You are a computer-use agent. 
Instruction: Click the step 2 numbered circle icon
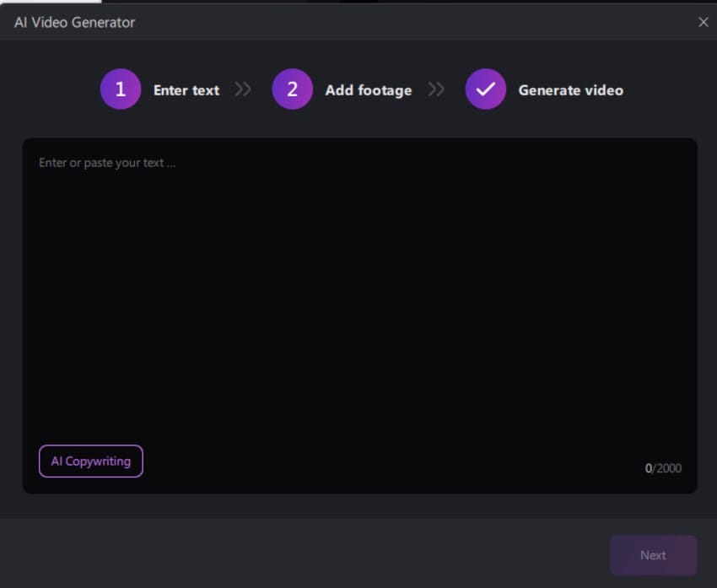[293, 89]
